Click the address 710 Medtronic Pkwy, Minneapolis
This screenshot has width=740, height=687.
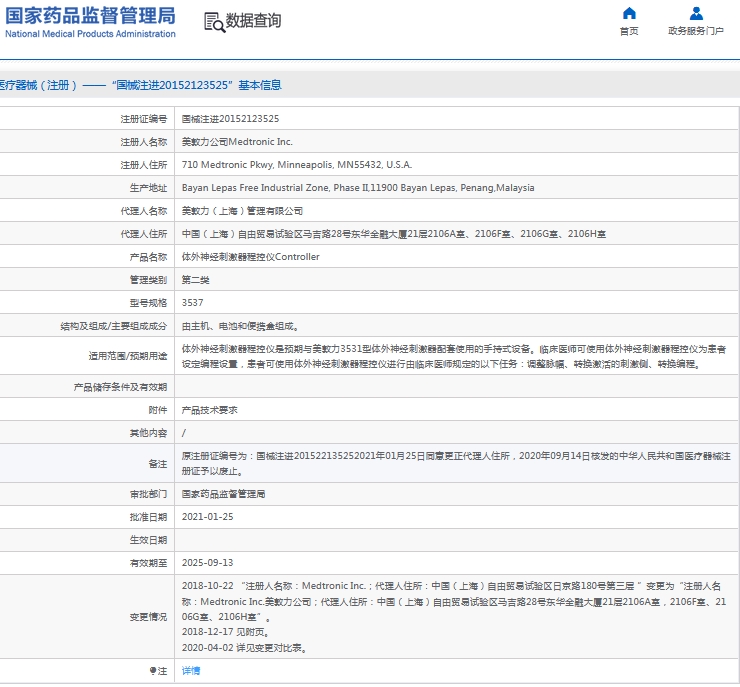point(297,165)
